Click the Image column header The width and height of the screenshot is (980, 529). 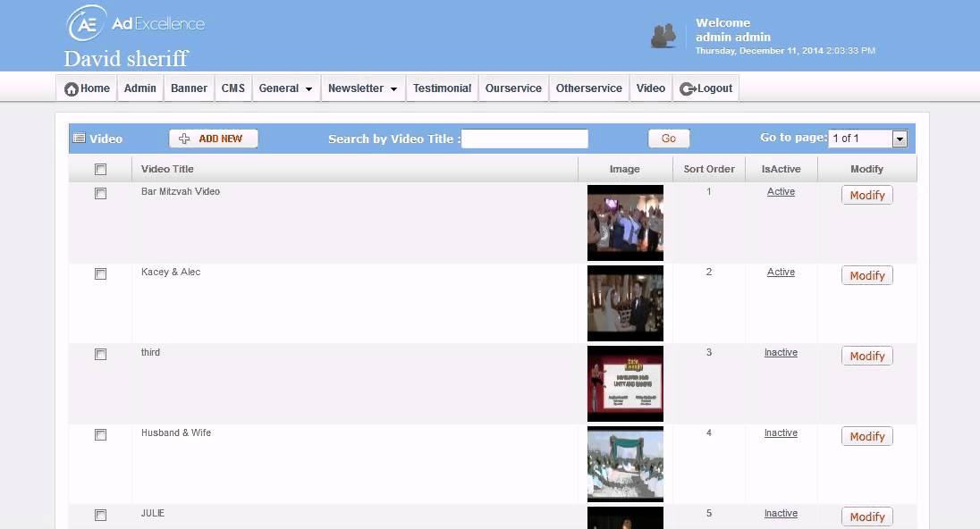(624, 169)
